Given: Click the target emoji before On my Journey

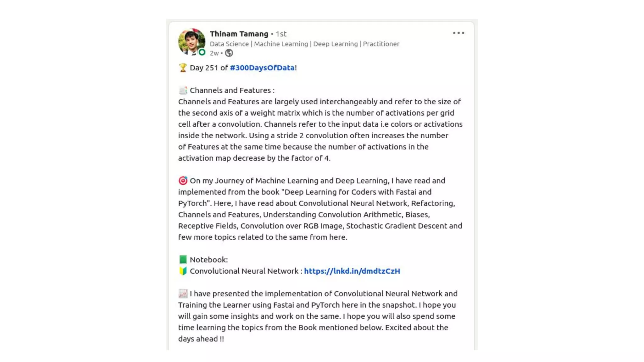Looking at the screenshot, I should click(183, 181).
